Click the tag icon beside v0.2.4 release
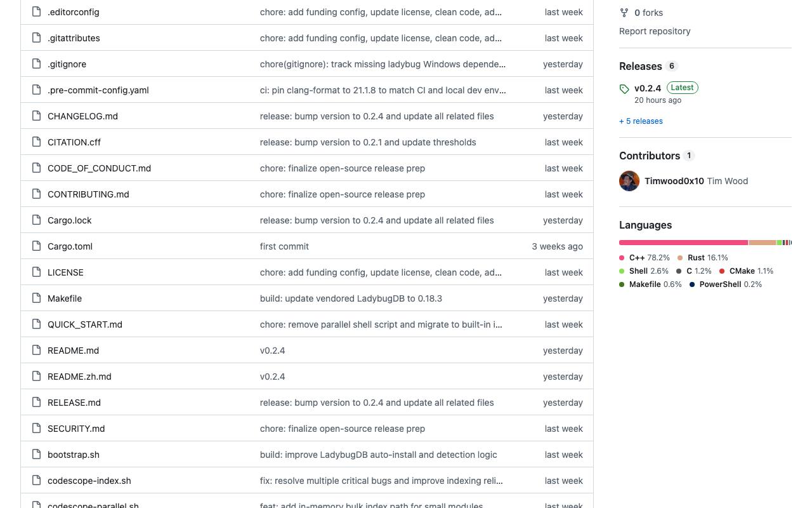812x508 pixels. (624, 89)
